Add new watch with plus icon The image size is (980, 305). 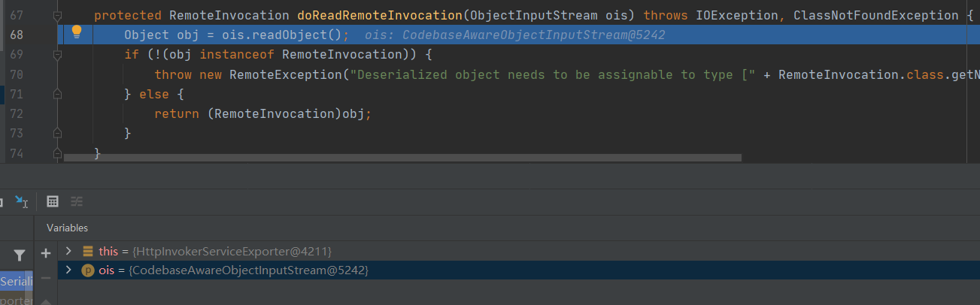point(45,253)
